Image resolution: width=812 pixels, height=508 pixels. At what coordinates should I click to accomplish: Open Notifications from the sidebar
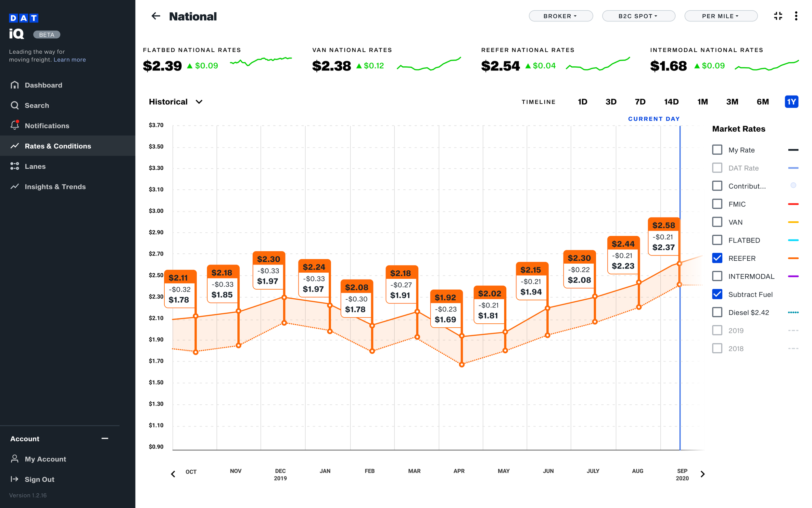pos(47,126)
